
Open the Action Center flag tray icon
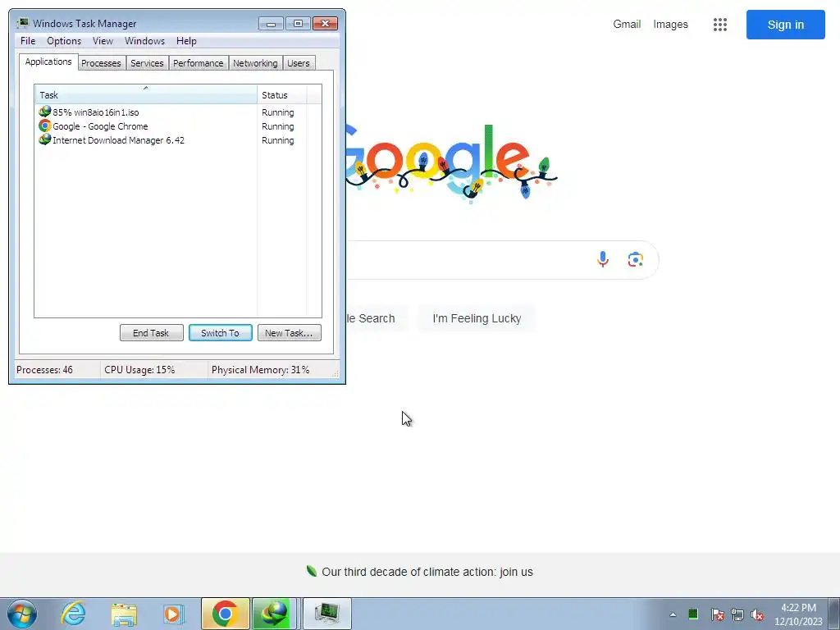[x=717, y=614]
